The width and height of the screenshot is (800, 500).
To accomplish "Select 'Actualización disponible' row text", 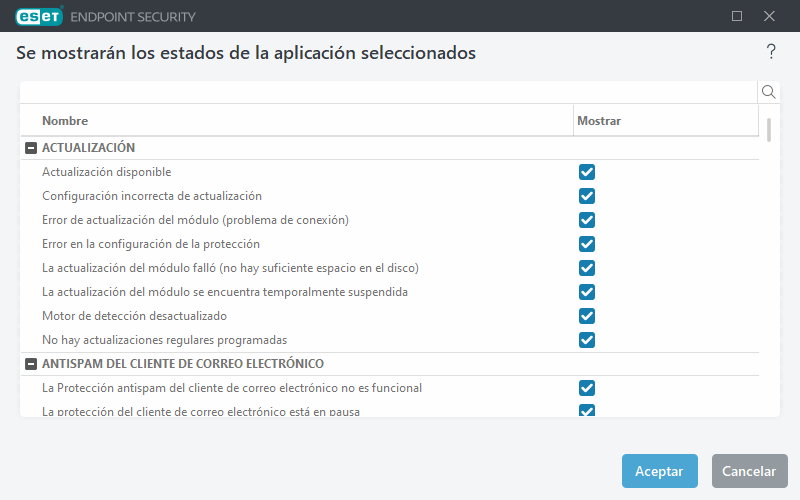I will pos(107,172).
